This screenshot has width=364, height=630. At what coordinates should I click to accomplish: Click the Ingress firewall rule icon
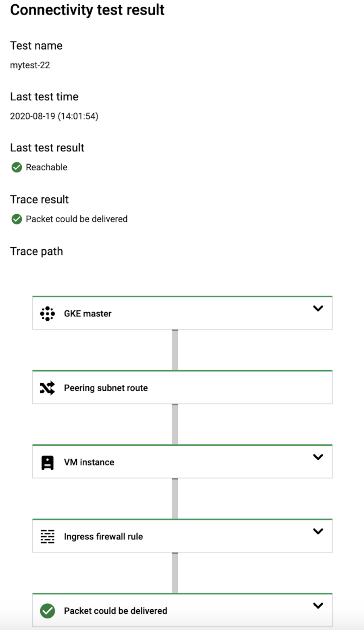[47, 536]
